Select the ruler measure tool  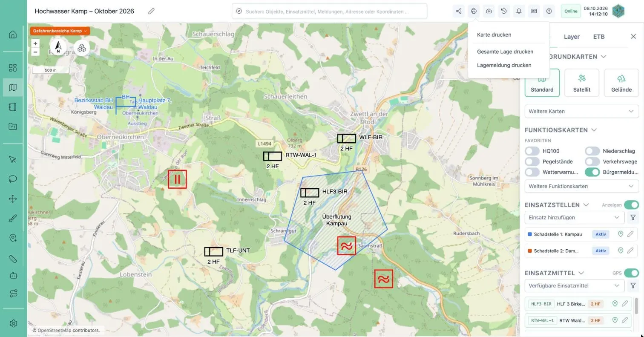pos(13,259)
